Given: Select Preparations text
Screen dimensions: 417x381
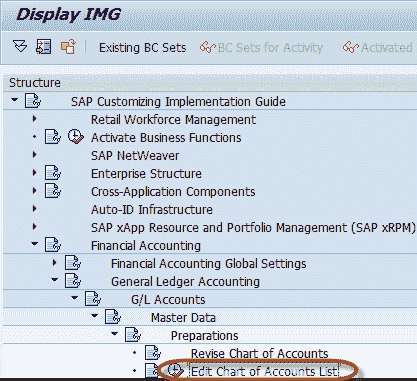Looking at the screenshot, I should 205,335.
